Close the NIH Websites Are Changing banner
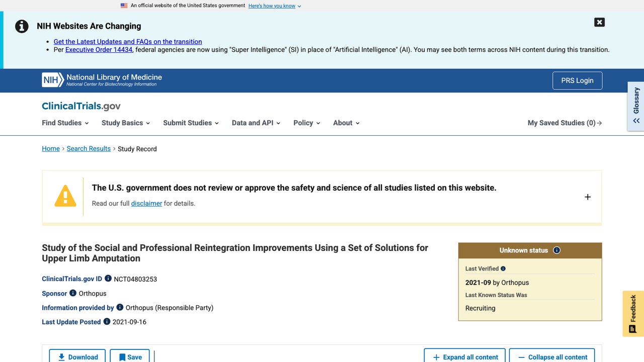Screen dimensions: 644x362 click(599, 22)
